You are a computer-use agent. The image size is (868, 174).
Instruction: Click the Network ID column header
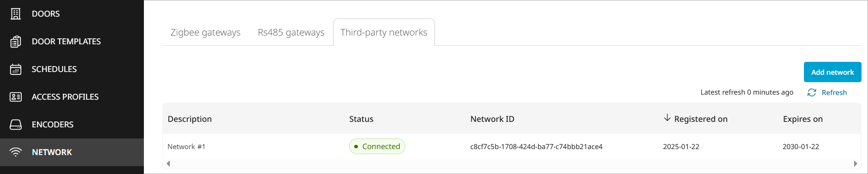(492, 119)
